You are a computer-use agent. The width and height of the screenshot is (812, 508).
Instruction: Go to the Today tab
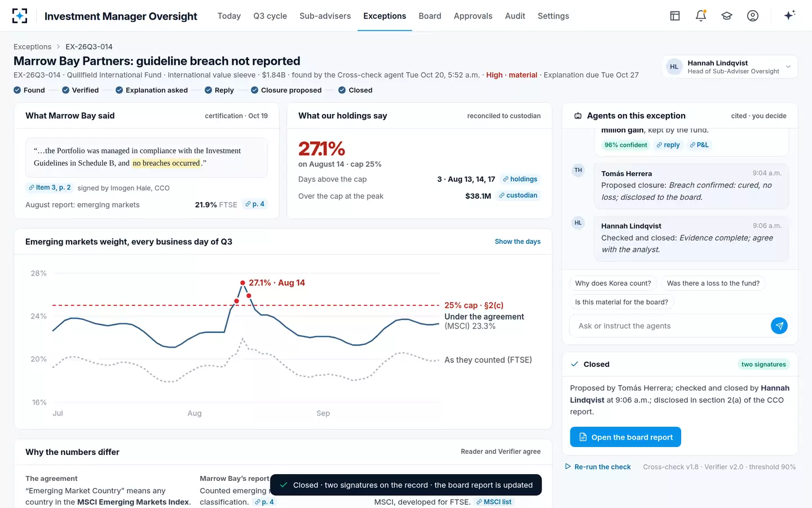[229, 16]
